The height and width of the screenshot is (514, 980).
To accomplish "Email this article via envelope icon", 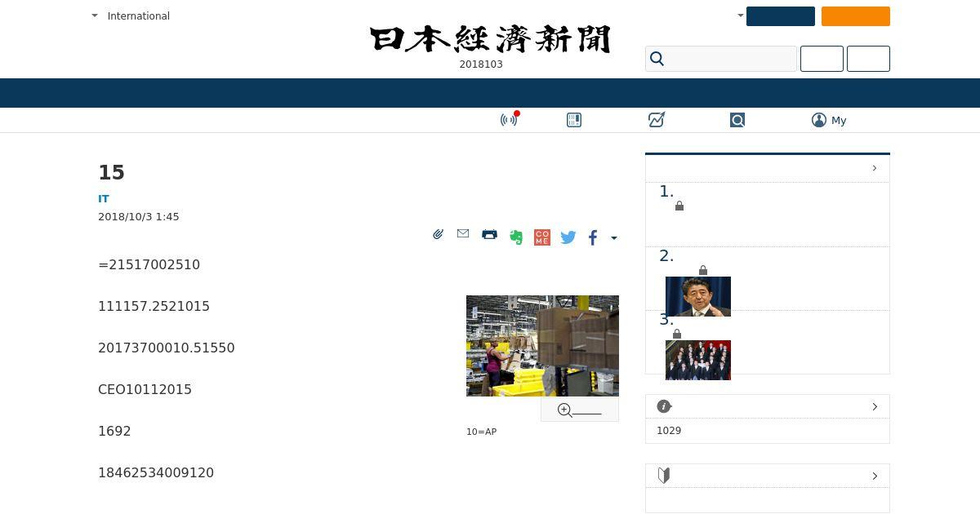I will pos(463,233).
